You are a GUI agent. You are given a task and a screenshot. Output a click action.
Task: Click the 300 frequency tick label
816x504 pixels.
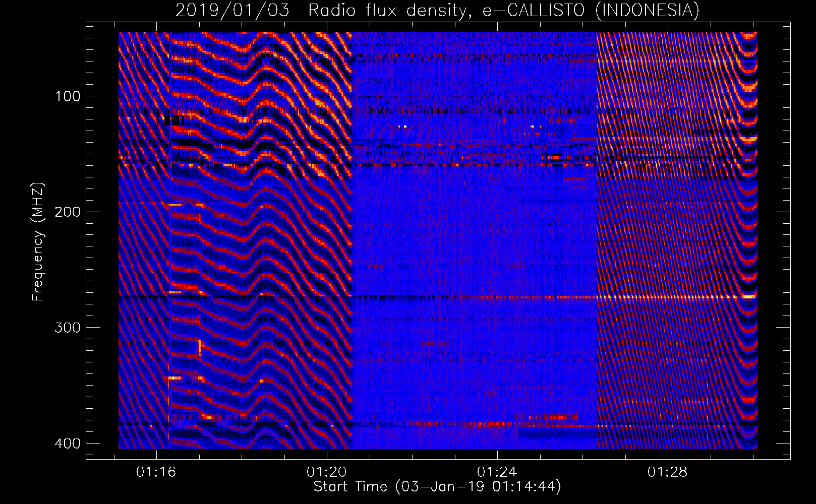pyautogui.click(x=68, y=328)
